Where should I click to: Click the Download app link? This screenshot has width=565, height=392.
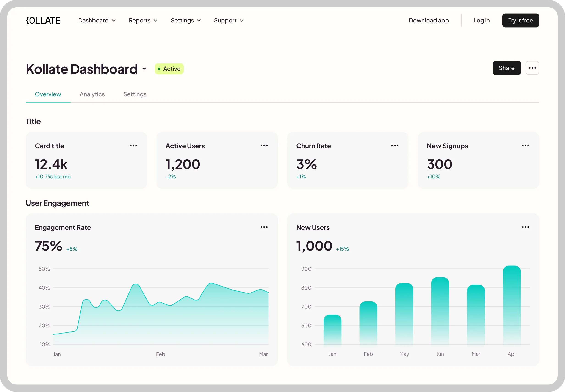pyautogui.click(x=429, y=20)
